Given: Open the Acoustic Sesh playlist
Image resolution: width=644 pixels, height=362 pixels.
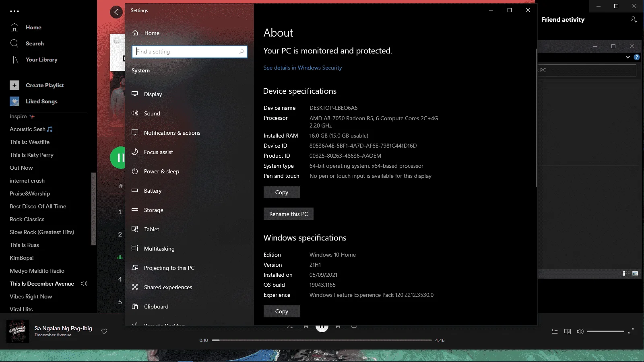Looking at the screenshot, I should pyautogui.click(x=31, y=129).
